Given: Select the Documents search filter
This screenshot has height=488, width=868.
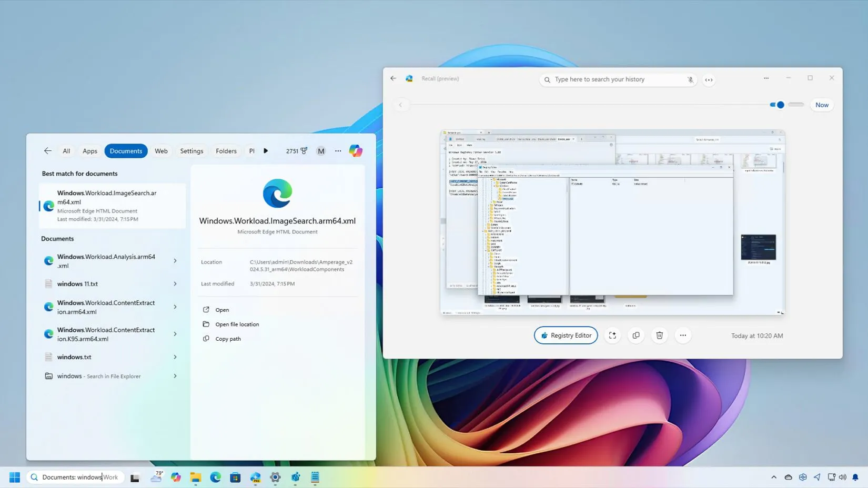Looking at the screenshot, I should click(126, 151).
